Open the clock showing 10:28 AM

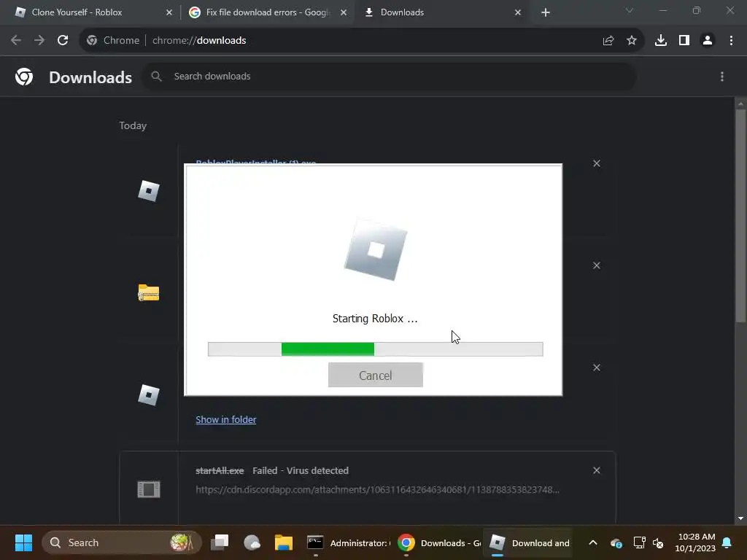click(695, 542)
